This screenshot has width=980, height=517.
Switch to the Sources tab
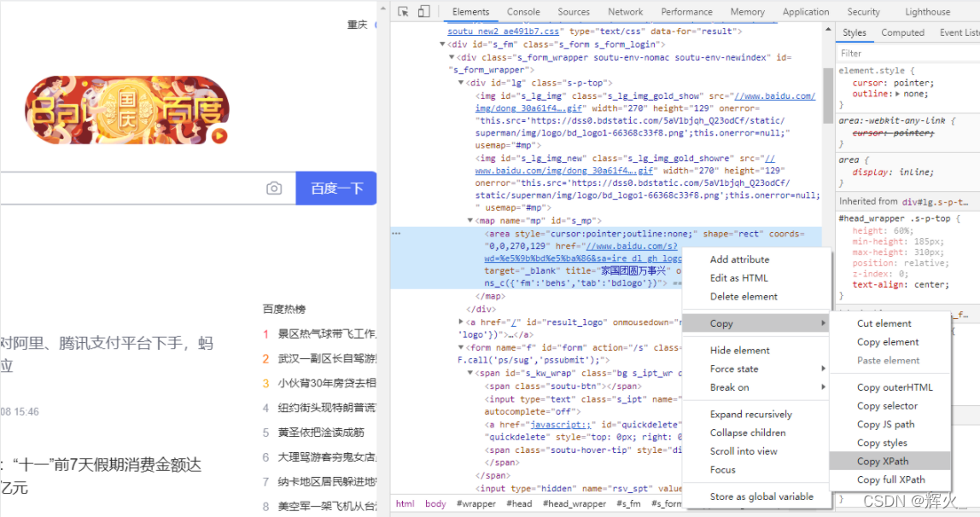(573, 11)
